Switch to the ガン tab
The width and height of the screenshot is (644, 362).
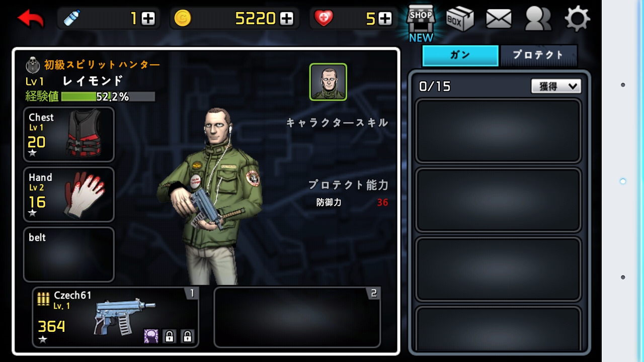point(460,55)
